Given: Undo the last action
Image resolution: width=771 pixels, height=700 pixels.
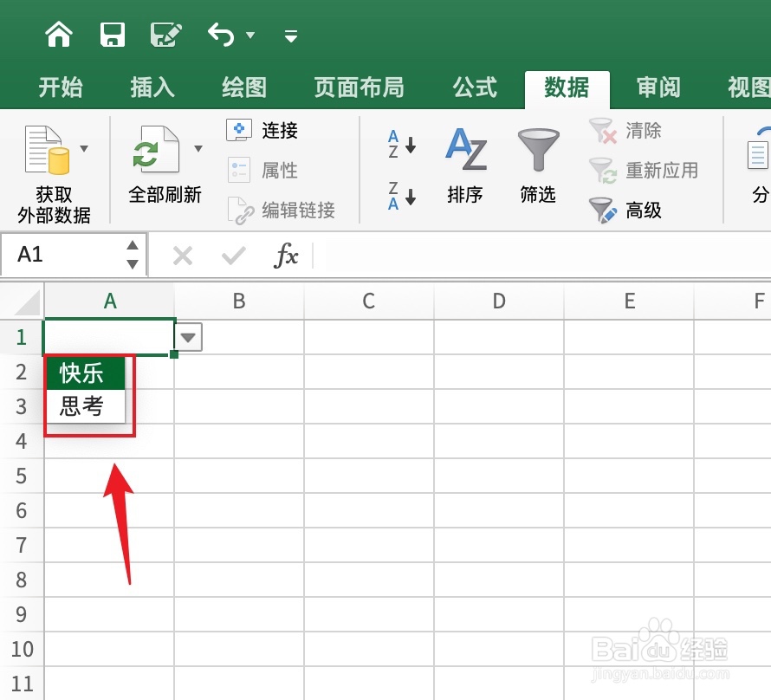Looking at the screenshot, I should (221, 35).
